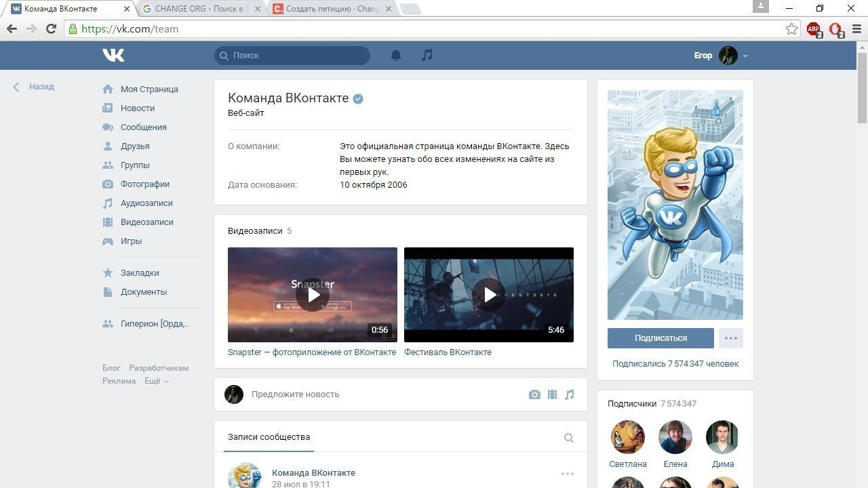868x488 pixels.
Task: Search community posts with magnifier icon
Action: click(x=569, y=438)
